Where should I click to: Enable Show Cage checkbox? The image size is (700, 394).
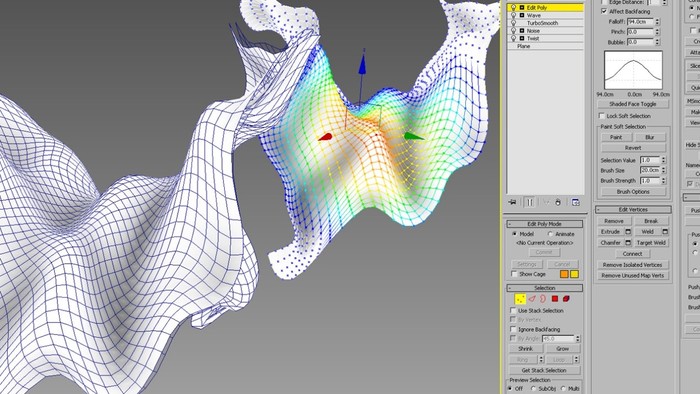point(514,274)
